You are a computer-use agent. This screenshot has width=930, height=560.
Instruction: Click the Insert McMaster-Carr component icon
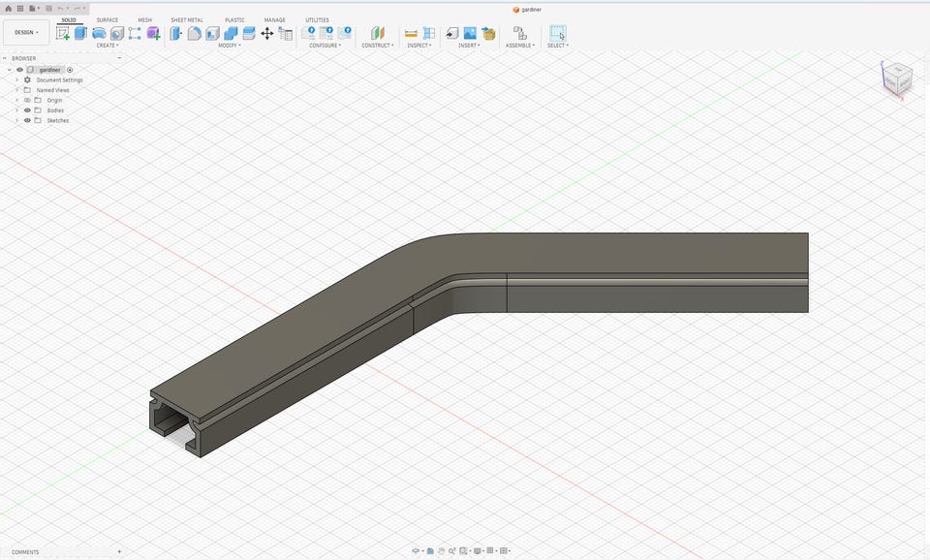(x=488, y=33)
